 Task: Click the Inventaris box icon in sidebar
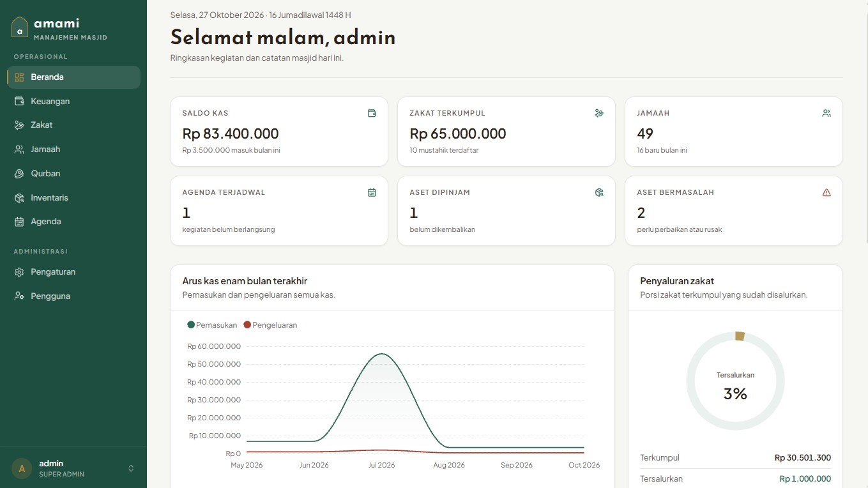point(19,198)
